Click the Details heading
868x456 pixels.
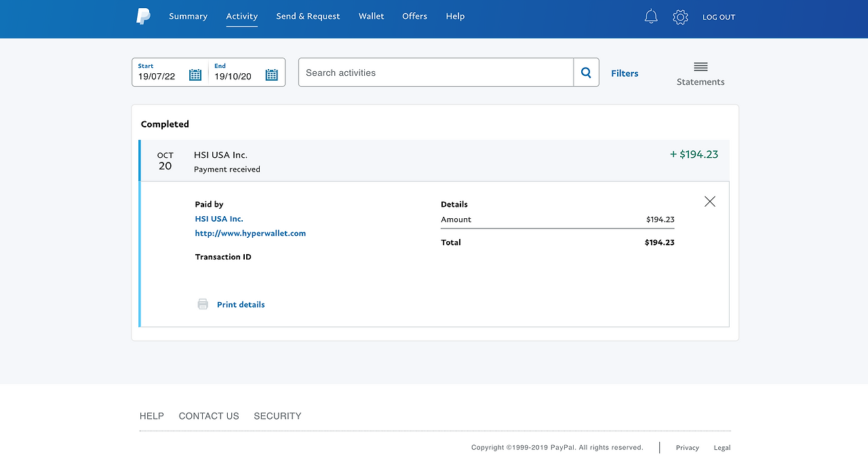[454, 204]
